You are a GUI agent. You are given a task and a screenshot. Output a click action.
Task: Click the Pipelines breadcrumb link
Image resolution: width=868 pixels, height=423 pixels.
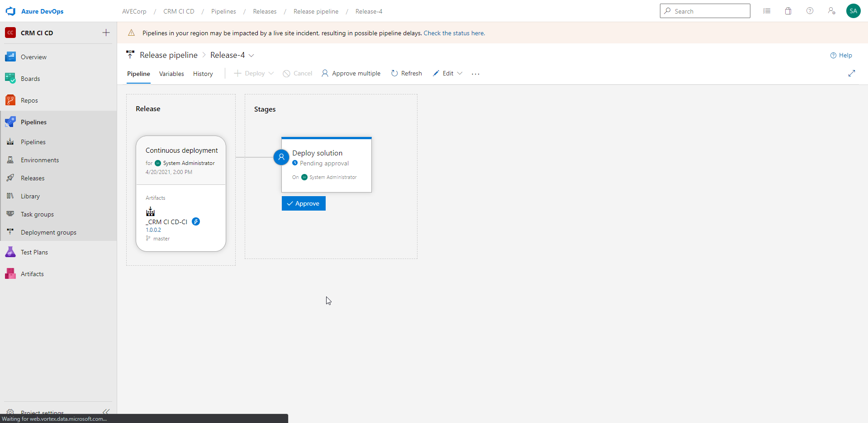[224, 11]
